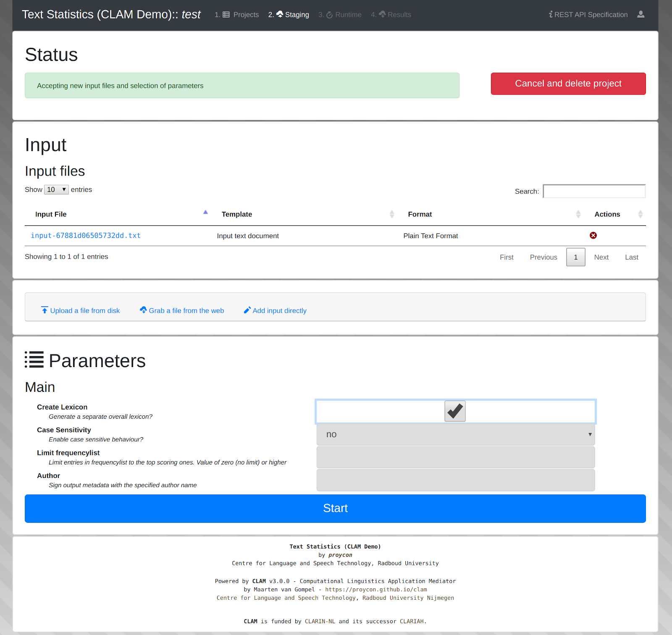
Task: Click the list icon next to Parameters heading
Action: point(34,360)
